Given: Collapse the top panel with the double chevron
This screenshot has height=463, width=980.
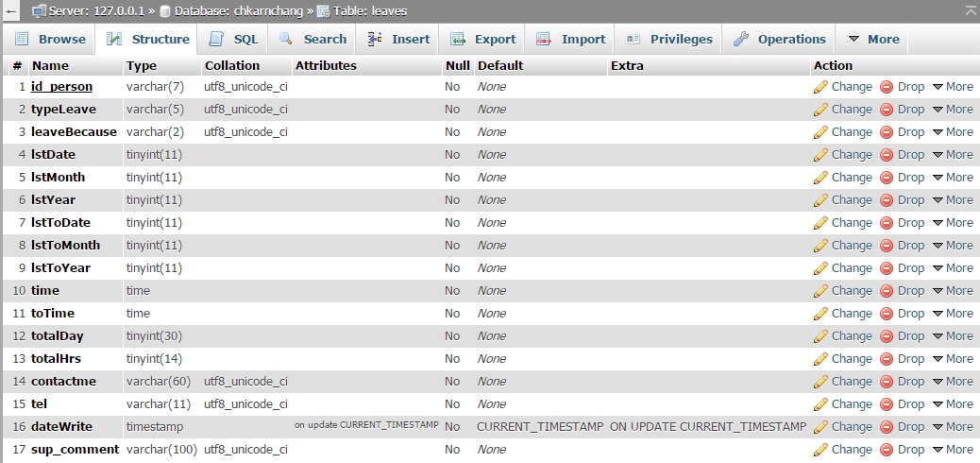Looking at the screenshot, I should (x=971, y=10).
